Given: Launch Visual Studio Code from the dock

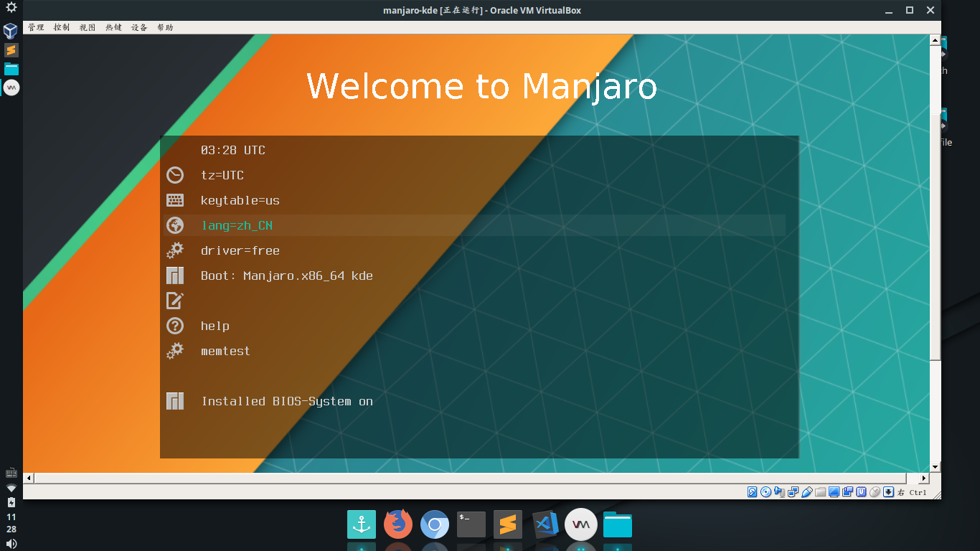Looking at the screenshot, I should [545, 524].
